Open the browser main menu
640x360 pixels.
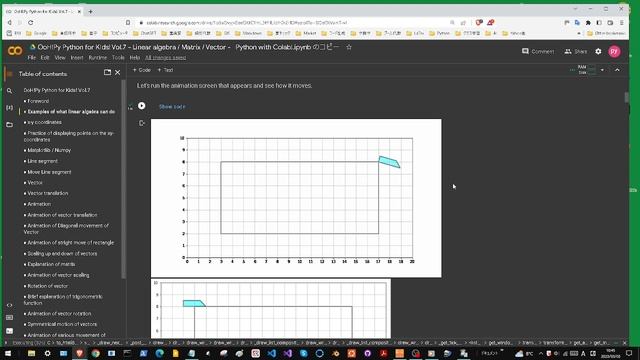pos(621,23)
